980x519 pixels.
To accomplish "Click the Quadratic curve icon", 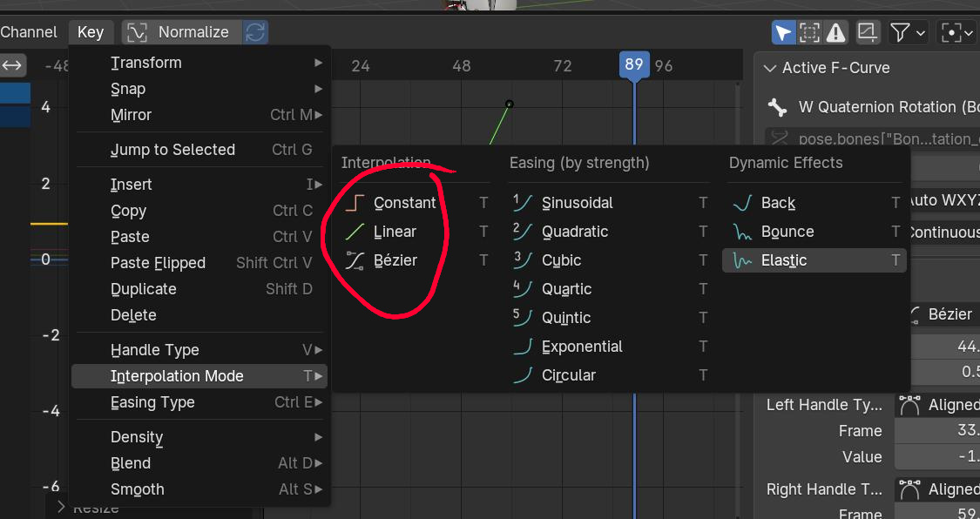I will [x=522, y=231].
